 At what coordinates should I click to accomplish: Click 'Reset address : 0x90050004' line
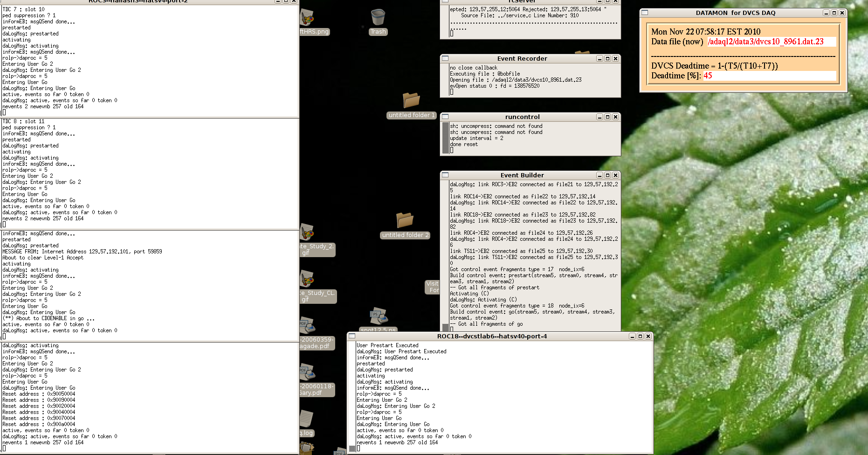(39, 394)
